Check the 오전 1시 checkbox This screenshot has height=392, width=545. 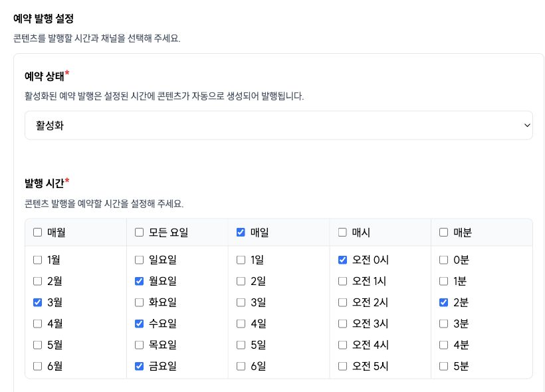coord(342,281)
